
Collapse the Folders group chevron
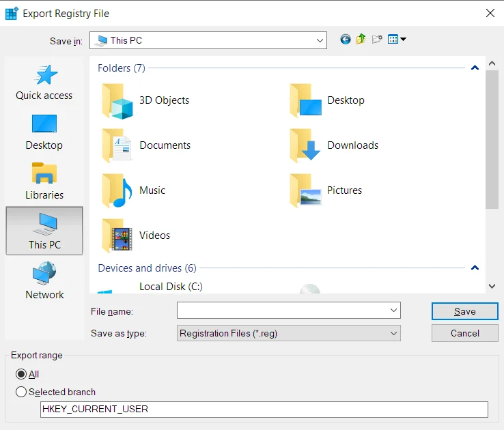point(475,68)
